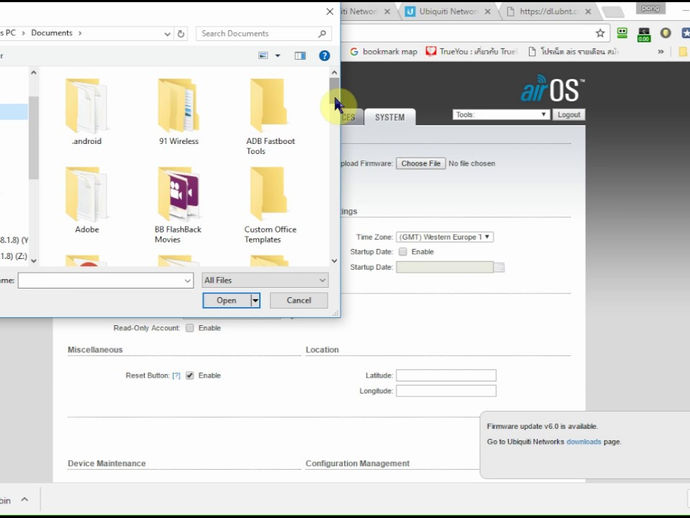Open the BB FlashBack Movies folder
Screen dimensions: 690x518
(x=178, y=205)
